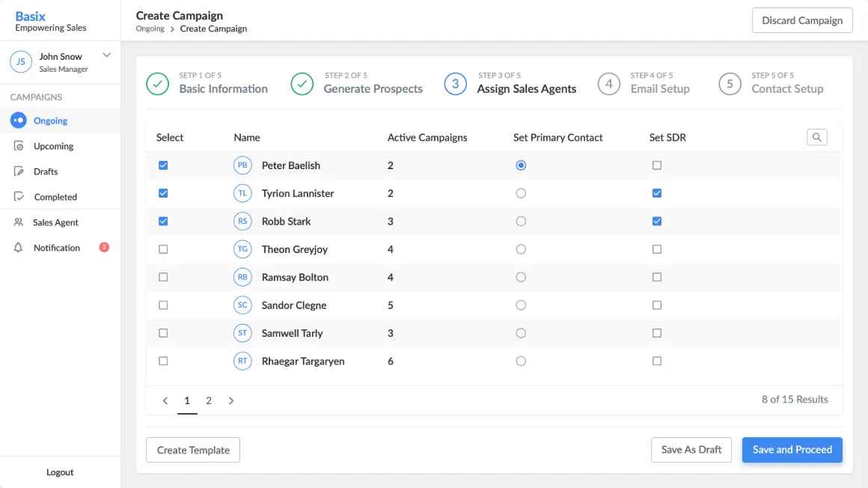
Task: Click the Upcoming clock icon in sidebar
Action: click(19, 146)
